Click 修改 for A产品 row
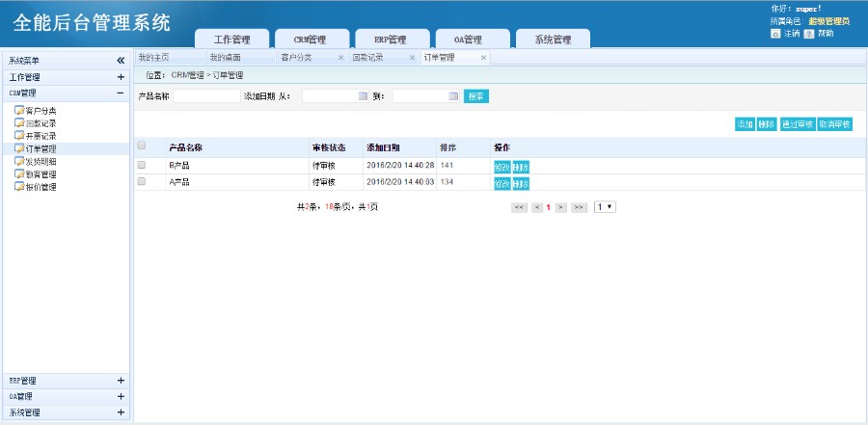This screenshot has width=868, height=425. tap(502, 184)
